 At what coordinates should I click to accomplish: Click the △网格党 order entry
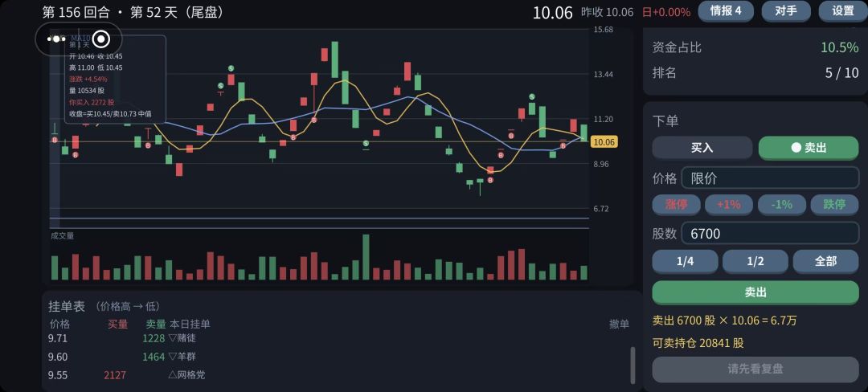[186, 375]
